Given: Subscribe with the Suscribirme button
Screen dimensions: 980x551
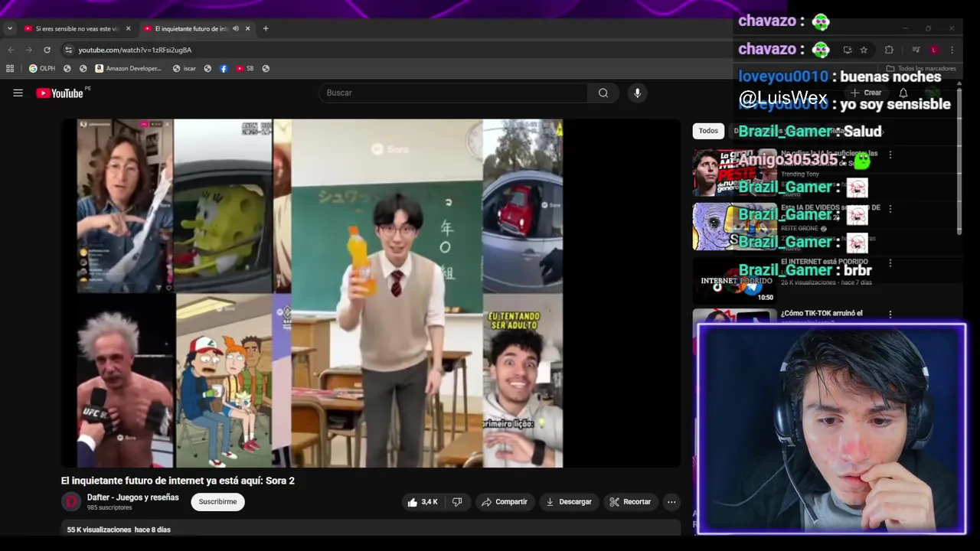Looking at the screenshot, I should (x=217, y=502).
